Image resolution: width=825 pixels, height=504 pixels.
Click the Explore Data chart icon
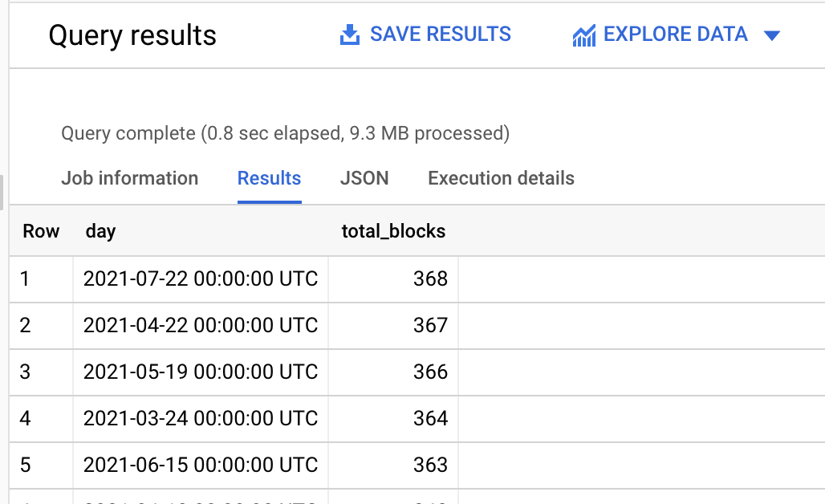click(x=583, y=35)
